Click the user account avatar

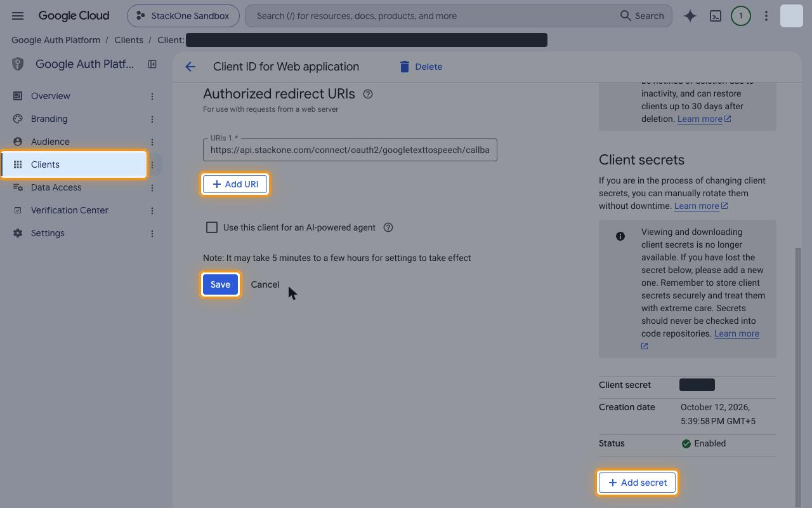pyautogui.click(x=792, y=16)
